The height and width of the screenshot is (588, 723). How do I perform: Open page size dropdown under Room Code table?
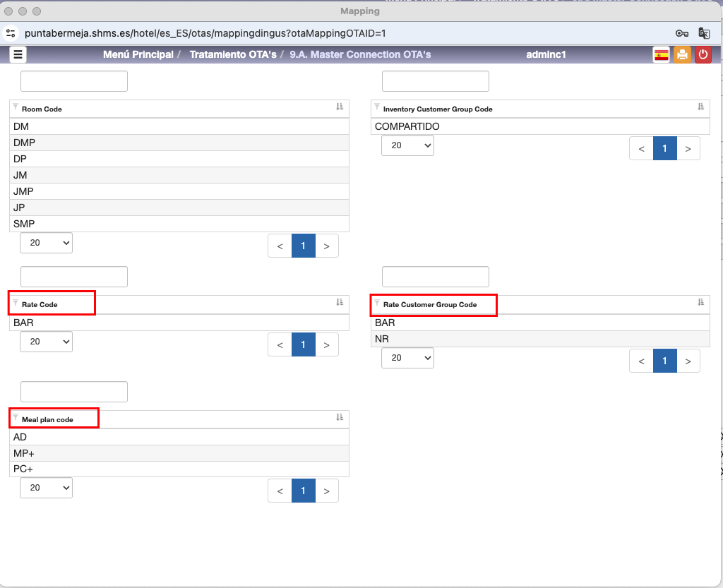[x=46, y=243]
